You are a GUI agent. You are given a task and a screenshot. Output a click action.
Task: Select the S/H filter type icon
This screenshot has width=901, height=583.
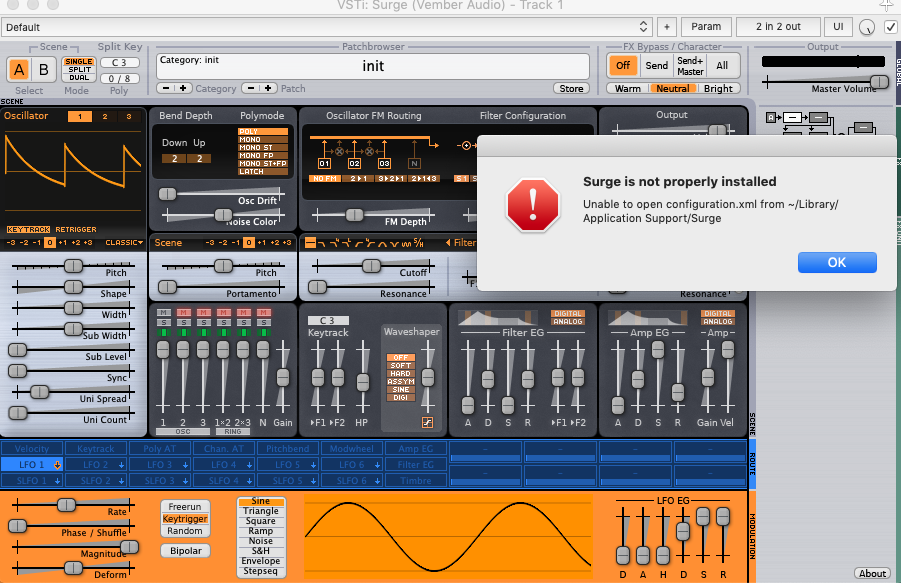tap(418, 243)
